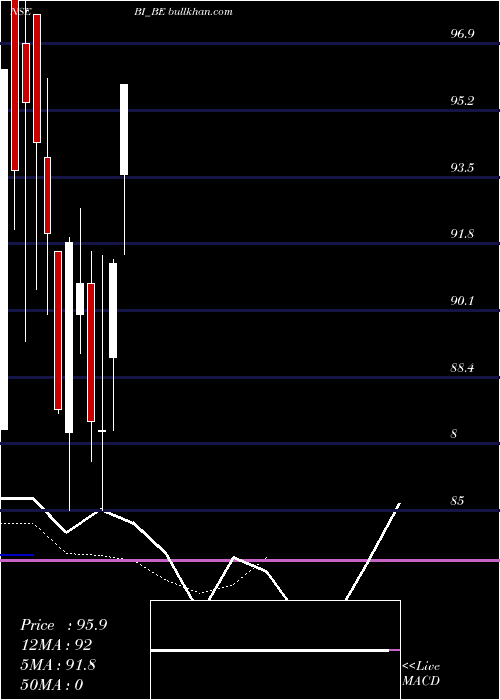Click the 93.5 price axis label
500x700 pixels.
click(462, 167)
